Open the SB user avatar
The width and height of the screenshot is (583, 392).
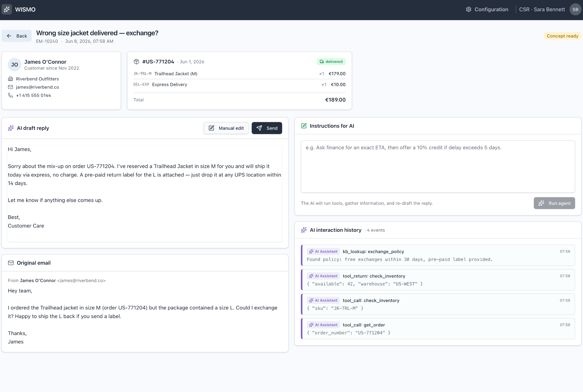tap(575, 9)
